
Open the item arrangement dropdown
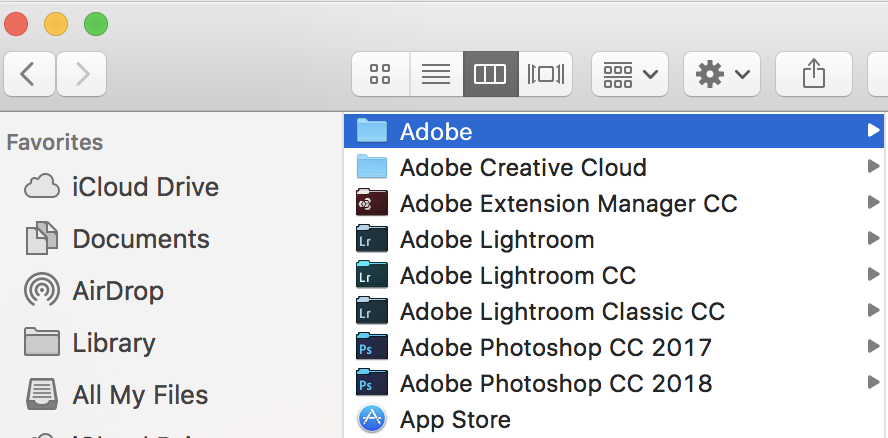tap(630, 74)
